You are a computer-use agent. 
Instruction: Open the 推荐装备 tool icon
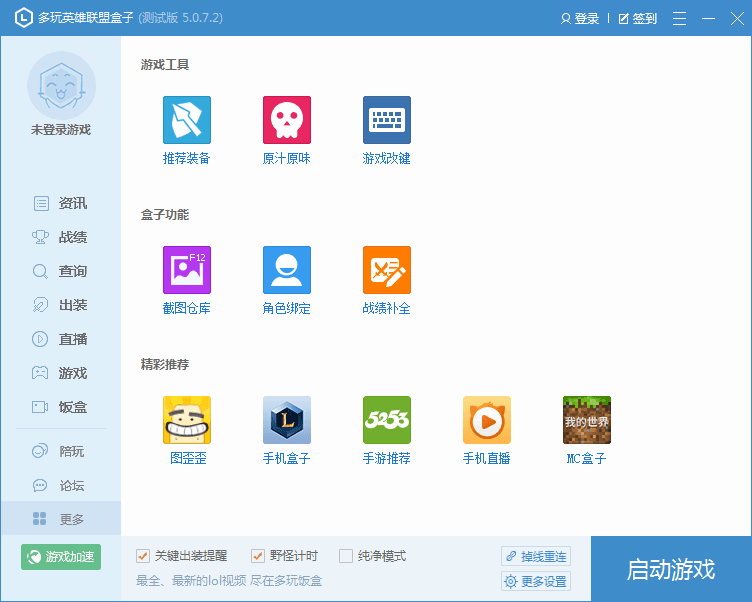(187, 120)
